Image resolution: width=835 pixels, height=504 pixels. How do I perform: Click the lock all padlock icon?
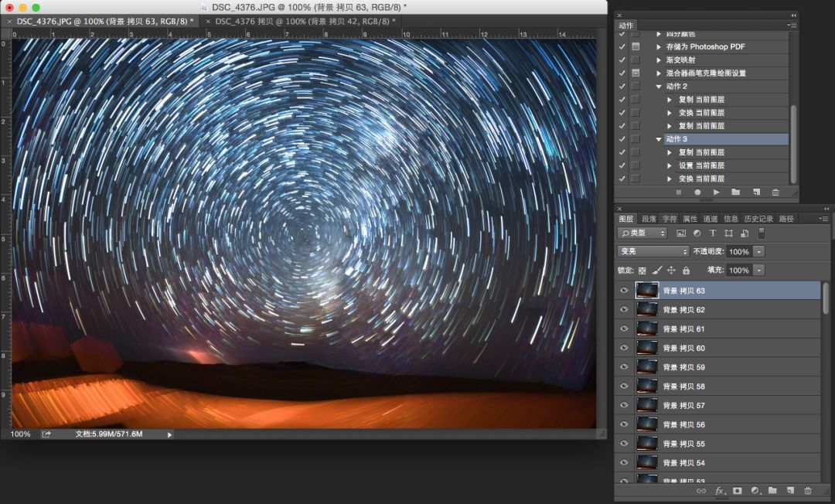(x=686, y=271)
